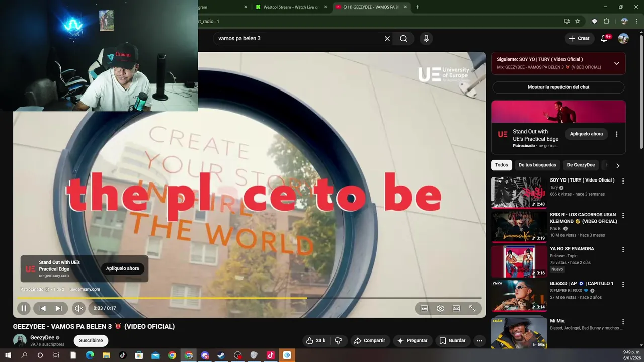Image resolution: width=644 pixels, height=362 pixels.
Task: Open more actions ellipsis beside Guardar
Action: pos(479,341)
